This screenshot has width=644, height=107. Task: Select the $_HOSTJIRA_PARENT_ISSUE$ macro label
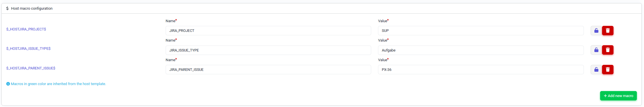31,68
